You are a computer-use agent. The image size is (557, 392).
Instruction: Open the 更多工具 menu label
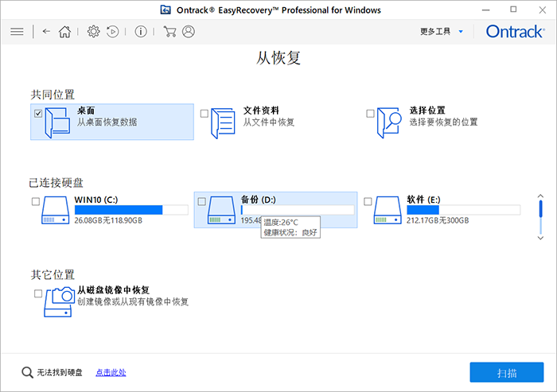435,32
